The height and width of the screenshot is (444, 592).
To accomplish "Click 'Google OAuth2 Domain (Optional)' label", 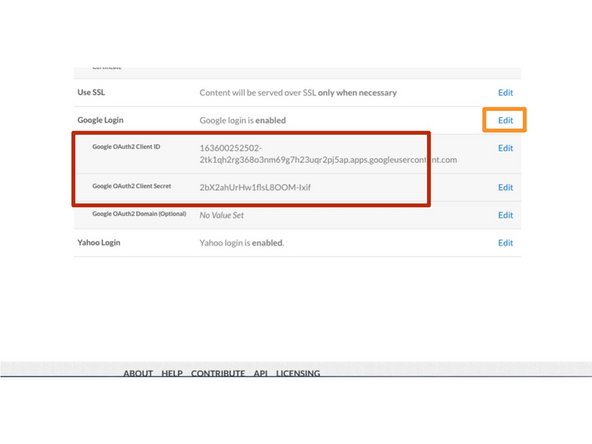I will (x=139, y=214).
